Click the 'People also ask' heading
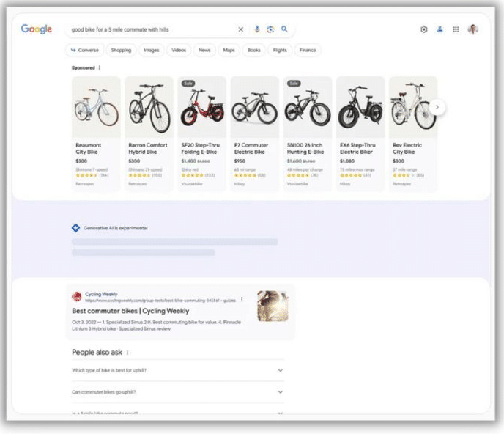 click(97, 353)
